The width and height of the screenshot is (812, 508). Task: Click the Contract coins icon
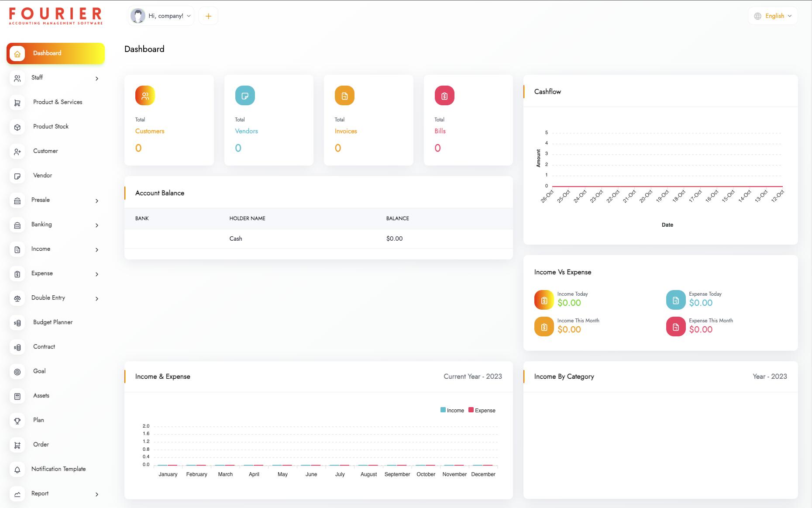click(x=17, y=347)
